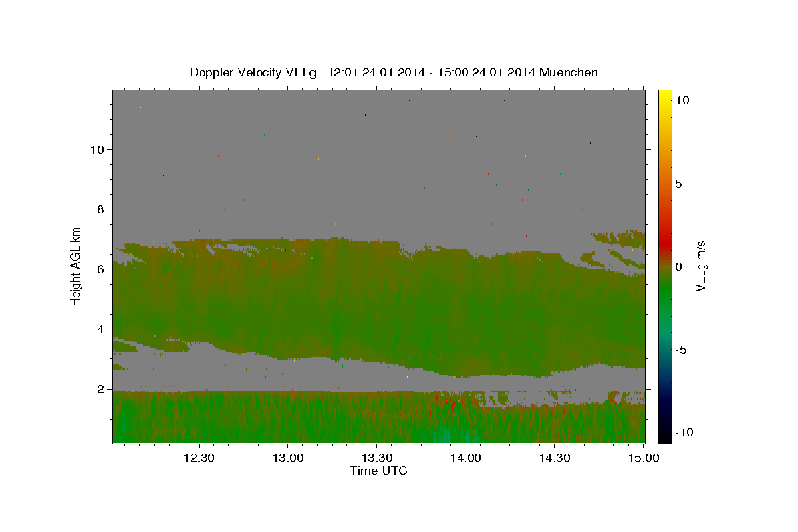Click the black bottom of the colorbar
Image resolution: width=798 pixels, height=532 pixels.
[x=664, y=437]
